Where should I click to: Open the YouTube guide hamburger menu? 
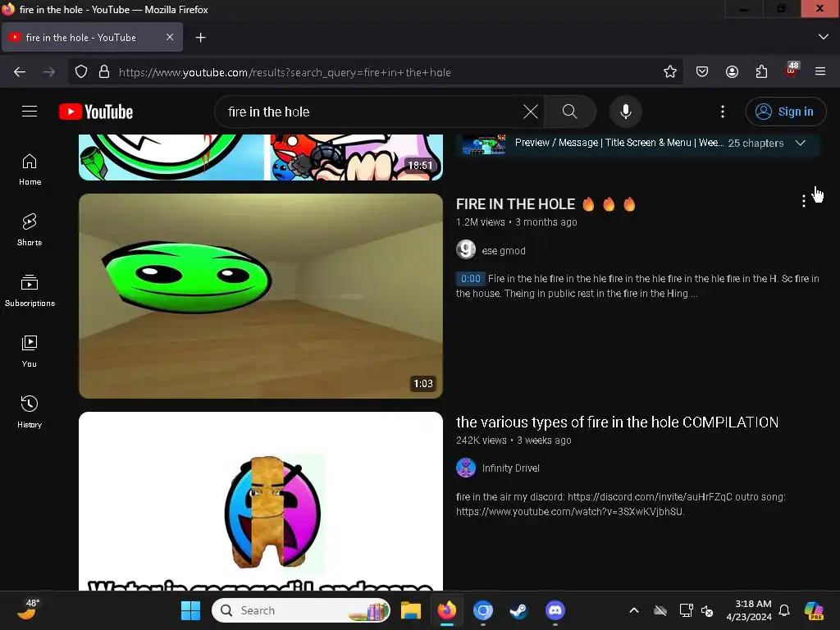point(30,112)
